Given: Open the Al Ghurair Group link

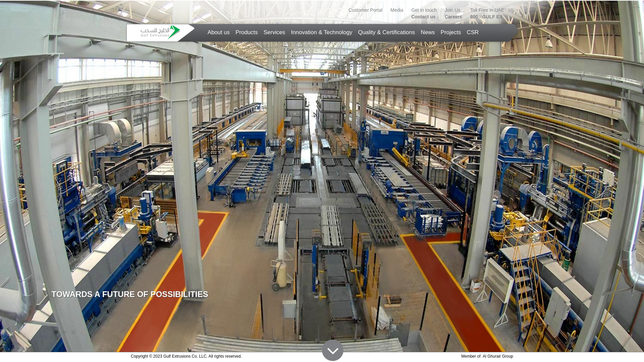Looking at the screenshot, I should [498, 356].
